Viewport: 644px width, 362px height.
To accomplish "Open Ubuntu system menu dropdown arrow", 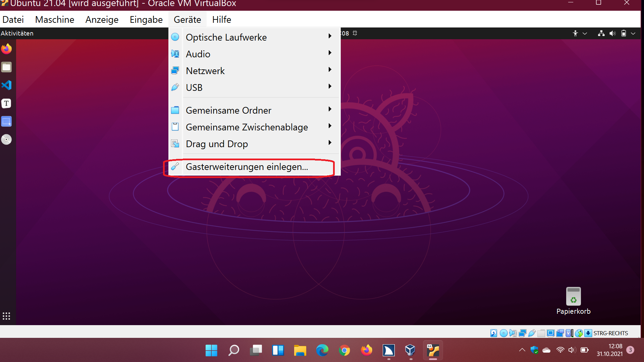I will tap(633, 33).
